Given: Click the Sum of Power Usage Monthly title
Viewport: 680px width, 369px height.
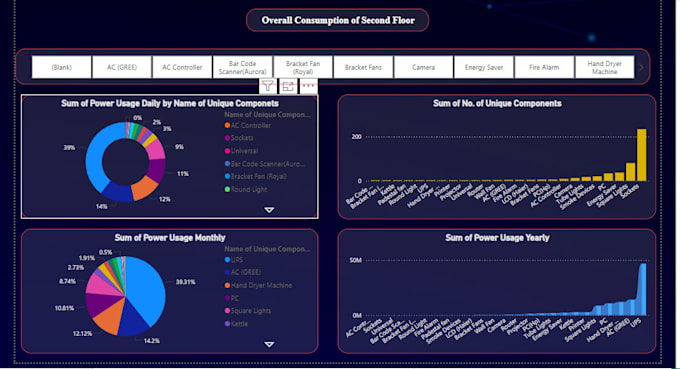Looking at the screenshot, I should [x=170, y=238].
